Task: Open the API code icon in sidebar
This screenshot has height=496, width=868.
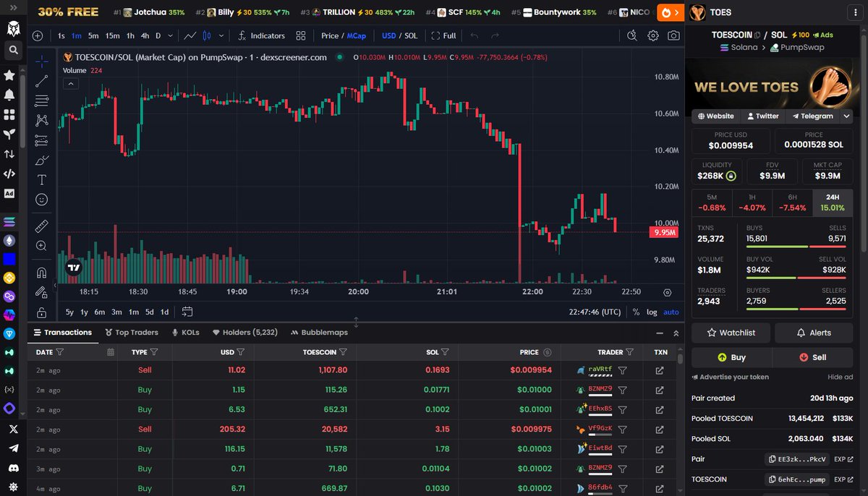Action: pos(9,174)
